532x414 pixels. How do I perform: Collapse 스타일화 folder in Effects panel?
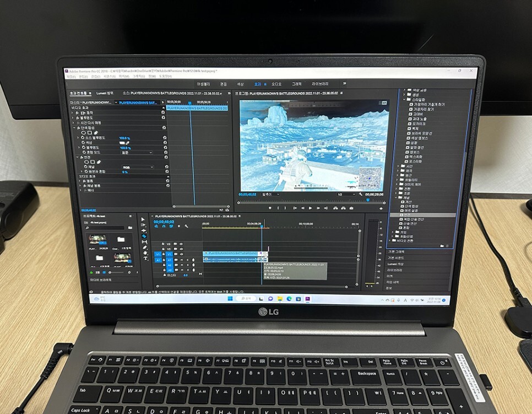(x=404, y=100)
